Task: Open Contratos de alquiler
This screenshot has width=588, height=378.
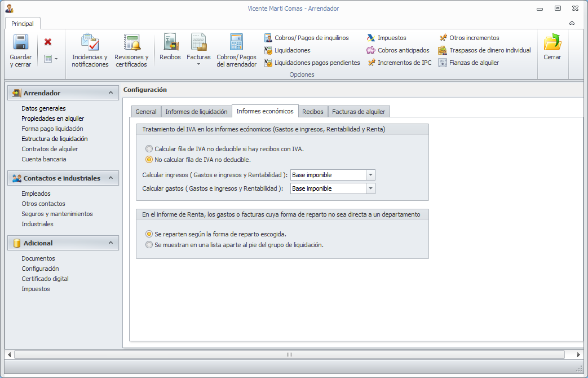Action: click(50, 149)
